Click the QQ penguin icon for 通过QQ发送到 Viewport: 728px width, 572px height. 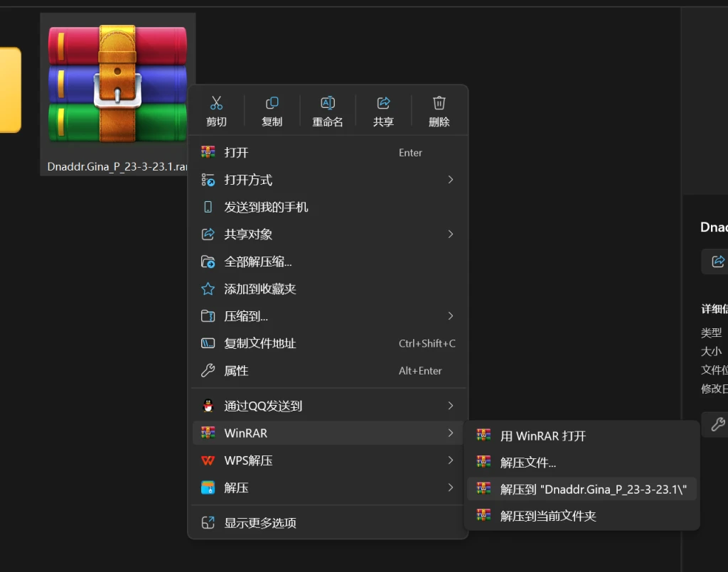coord(208,405)
